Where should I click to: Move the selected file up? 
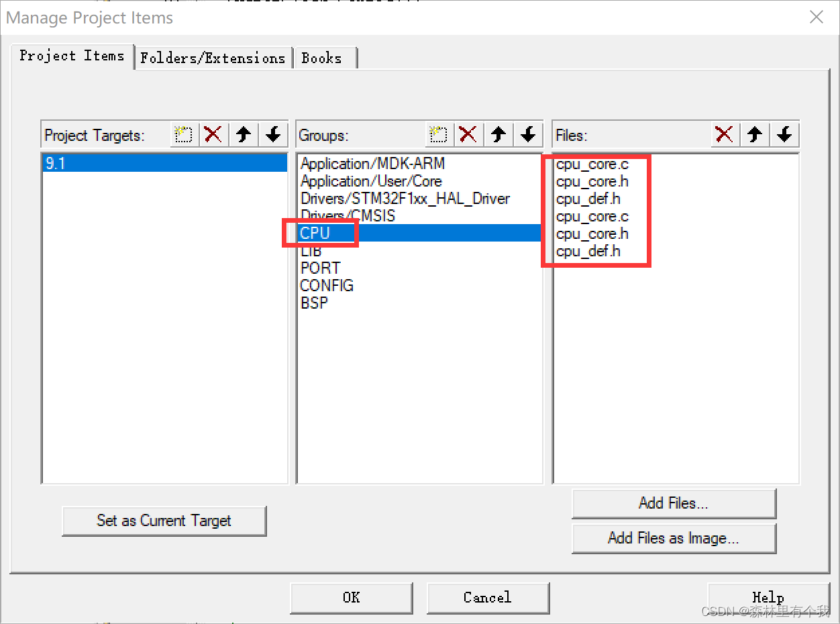tap(755, 135)
